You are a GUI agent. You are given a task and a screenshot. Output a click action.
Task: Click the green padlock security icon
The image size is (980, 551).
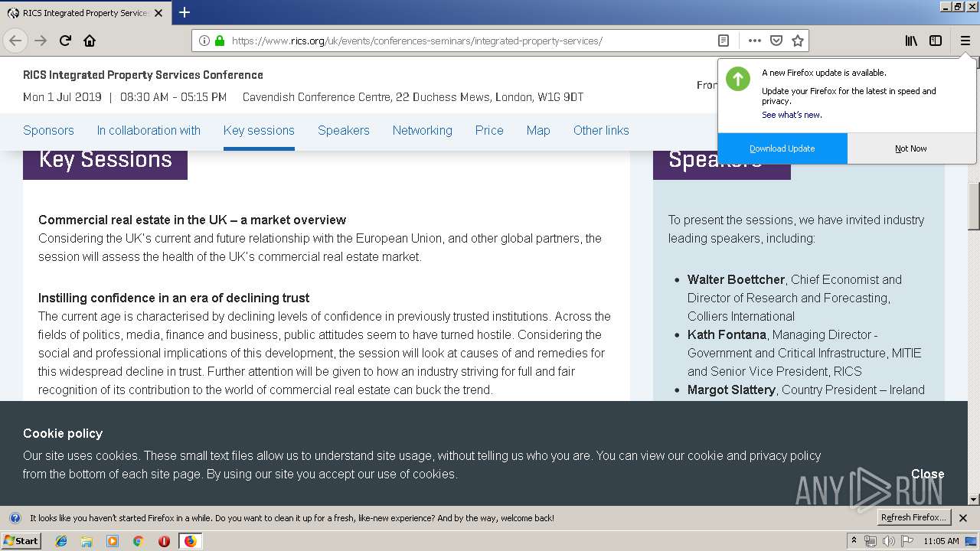pos(220,41)
